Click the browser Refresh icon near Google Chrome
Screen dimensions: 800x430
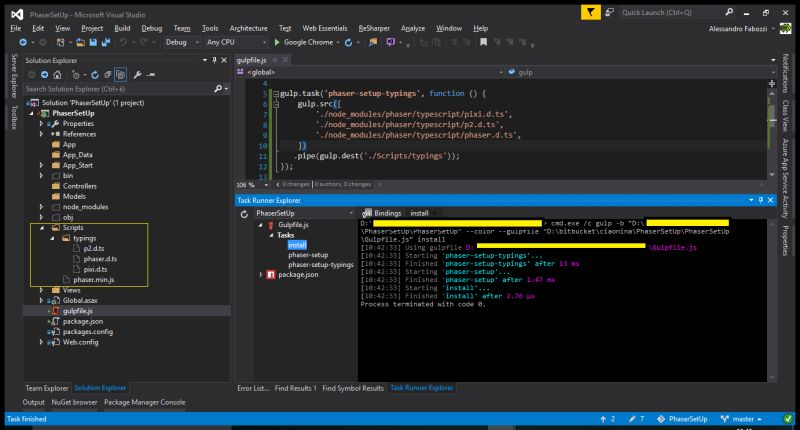(348, 42)
